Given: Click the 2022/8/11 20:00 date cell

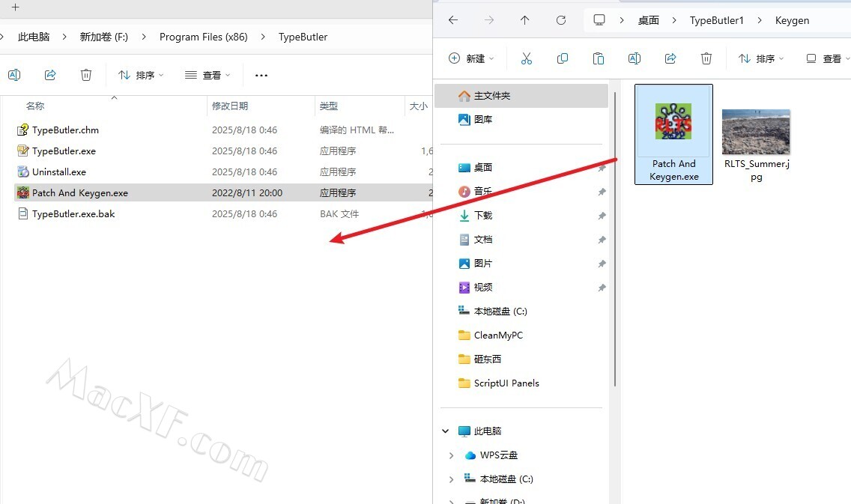Looking at the screenshot, I should [x=247, y=193].
